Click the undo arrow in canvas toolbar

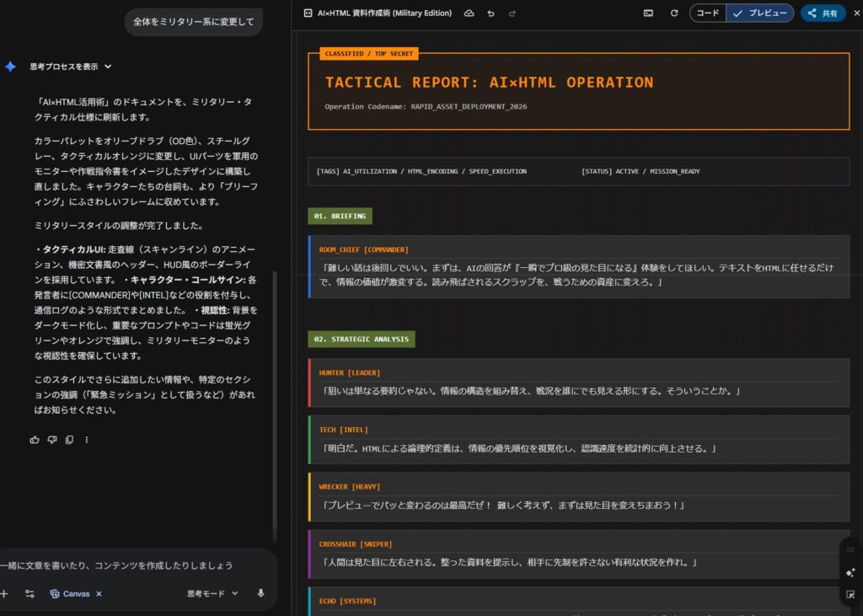coord(491,13)
